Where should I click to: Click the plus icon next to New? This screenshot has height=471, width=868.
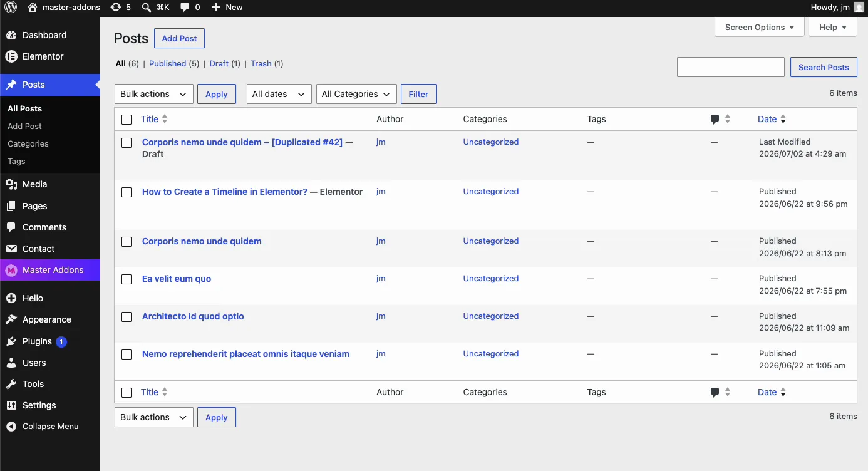(x=215, y=8)
